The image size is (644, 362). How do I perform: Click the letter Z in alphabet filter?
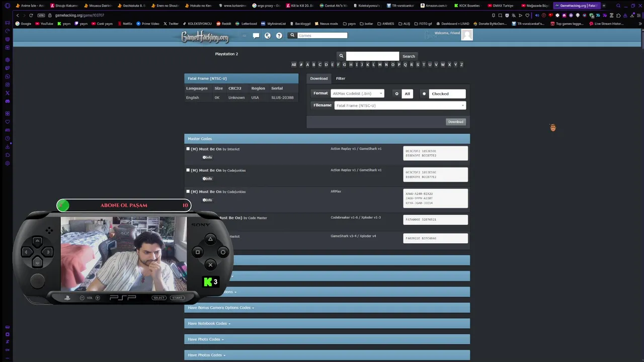click(x=461, y=65)
